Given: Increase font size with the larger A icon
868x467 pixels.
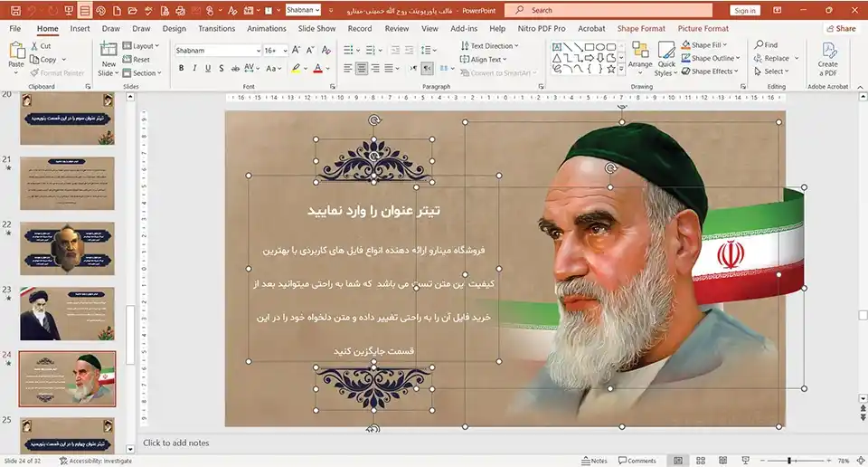Looking at the screenshot, I should point(297,51).
